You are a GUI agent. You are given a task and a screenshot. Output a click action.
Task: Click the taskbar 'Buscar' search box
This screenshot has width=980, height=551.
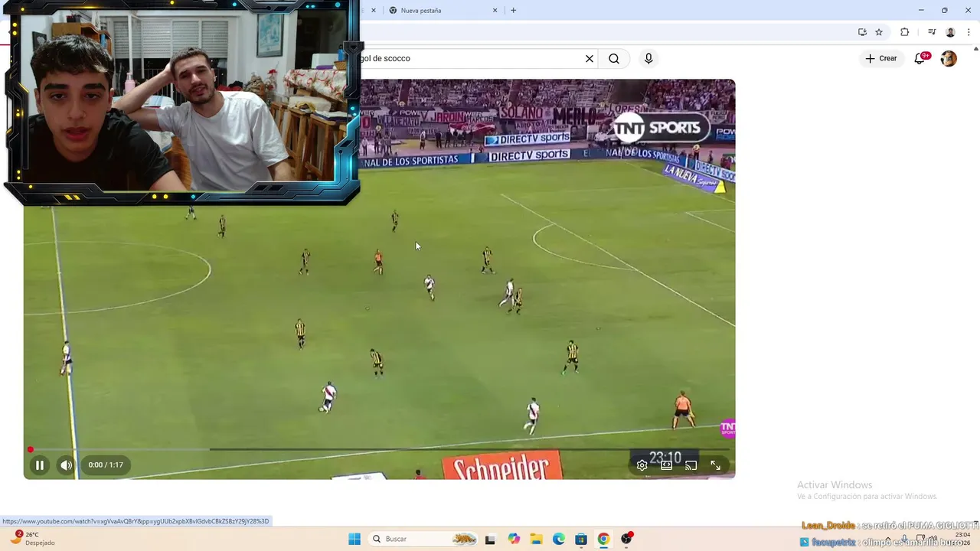click(421, 539)
